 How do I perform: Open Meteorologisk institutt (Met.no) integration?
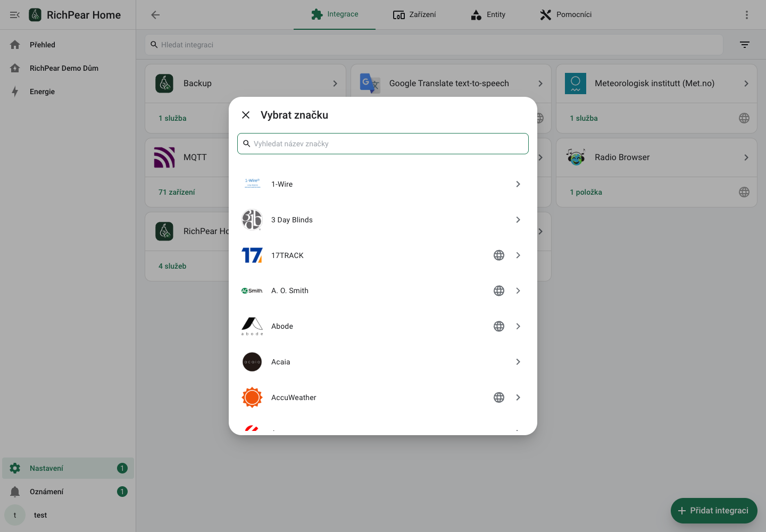click(656, 84)
